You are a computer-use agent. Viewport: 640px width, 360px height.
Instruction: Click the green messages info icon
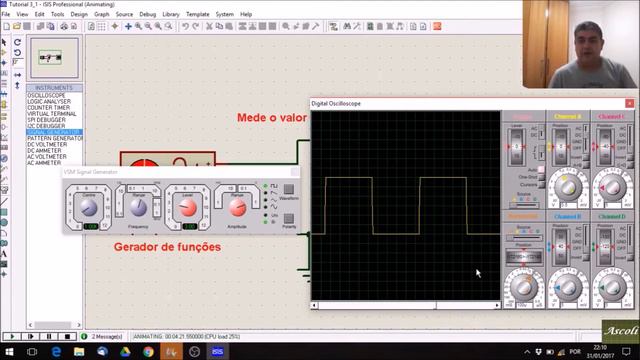coord(84,337)
